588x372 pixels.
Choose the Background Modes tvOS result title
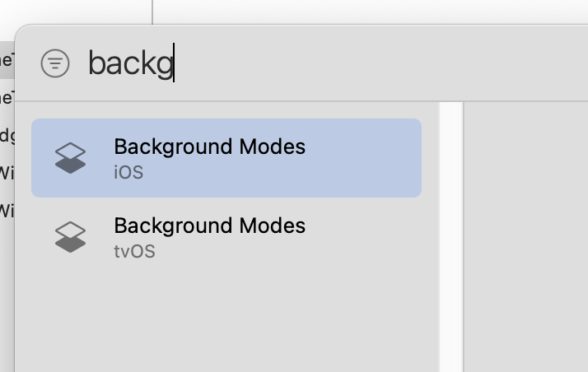pos(210,226)
